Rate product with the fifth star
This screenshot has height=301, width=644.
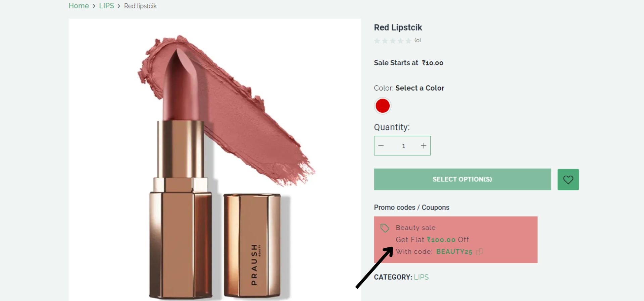[x=408, y=41]
